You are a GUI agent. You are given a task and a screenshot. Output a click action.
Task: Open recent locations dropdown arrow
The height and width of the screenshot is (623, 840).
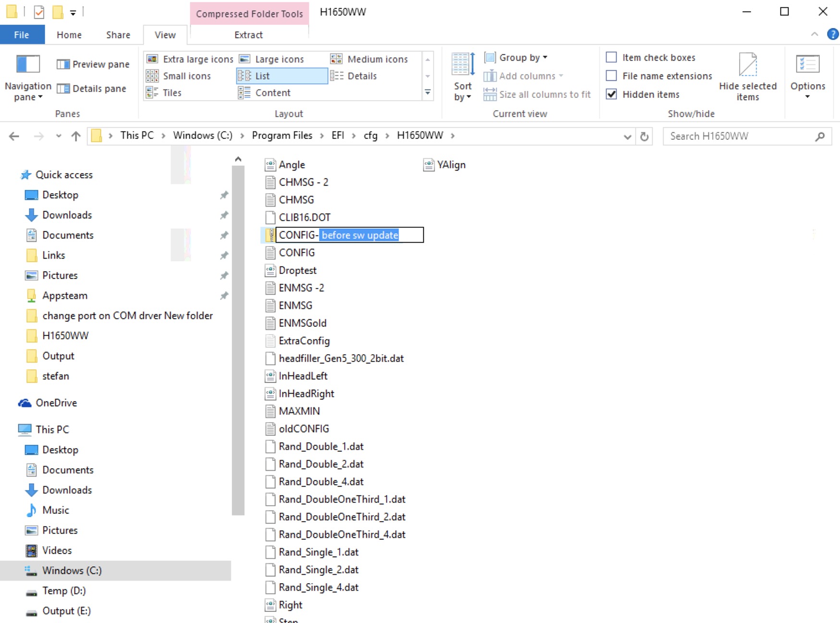[58, 136]
